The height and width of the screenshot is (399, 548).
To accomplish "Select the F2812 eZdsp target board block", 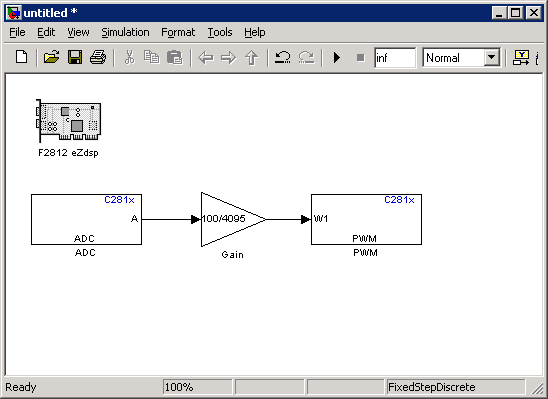I will point(68,121).
